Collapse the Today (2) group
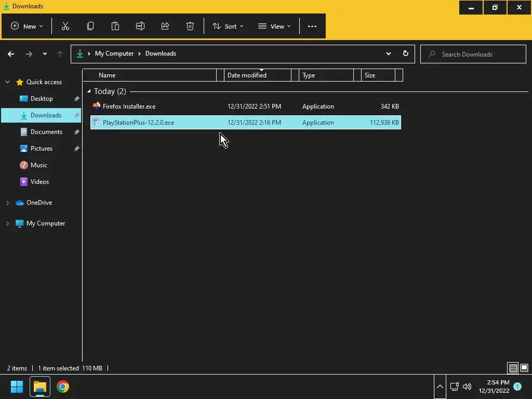 tap(89, 91)
